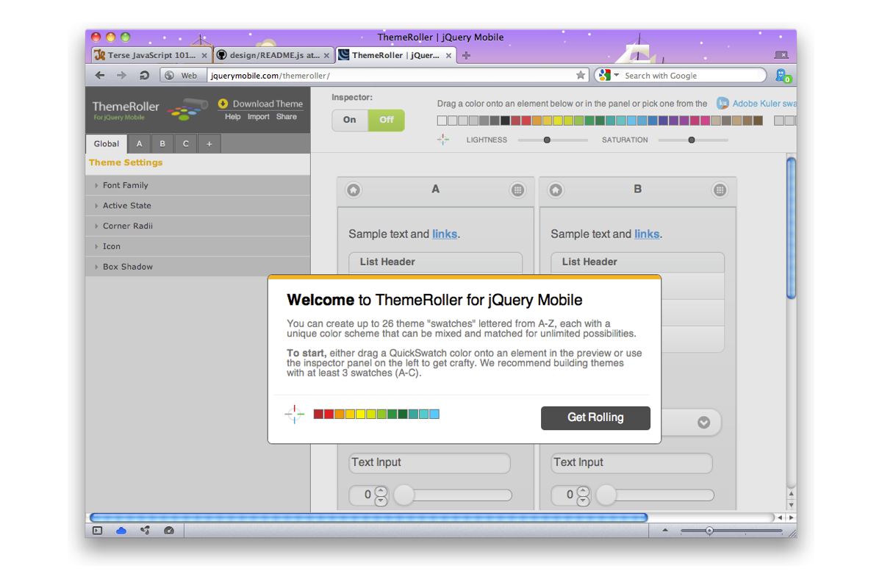The image size is (882, 588).
Task: Click the crosshair icon in Welcome dialog
Action: click(294, 415)
